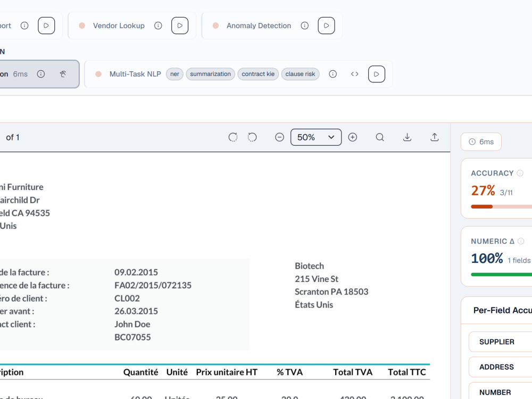Run the Vendor Lookup model
The height and width of the screenshot is (399, 532).
pyautogui.click(x=180, y=26)
